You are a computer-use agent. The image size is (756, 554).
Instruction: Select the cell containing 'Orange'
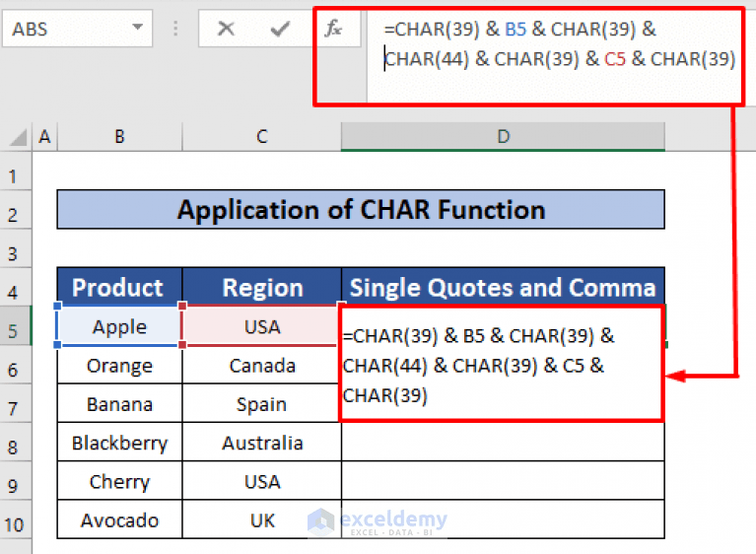click(x=119, y=365)
